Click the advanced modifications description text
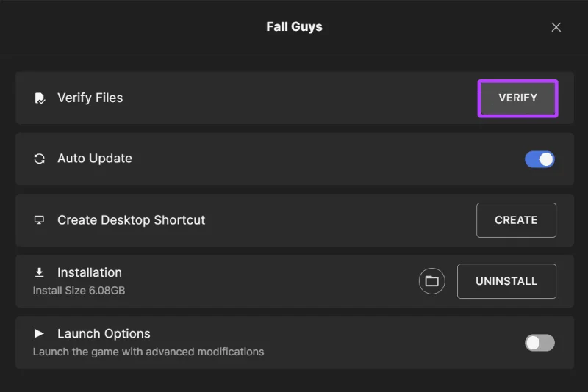588x392 pixels. click(x=148, y=352)
